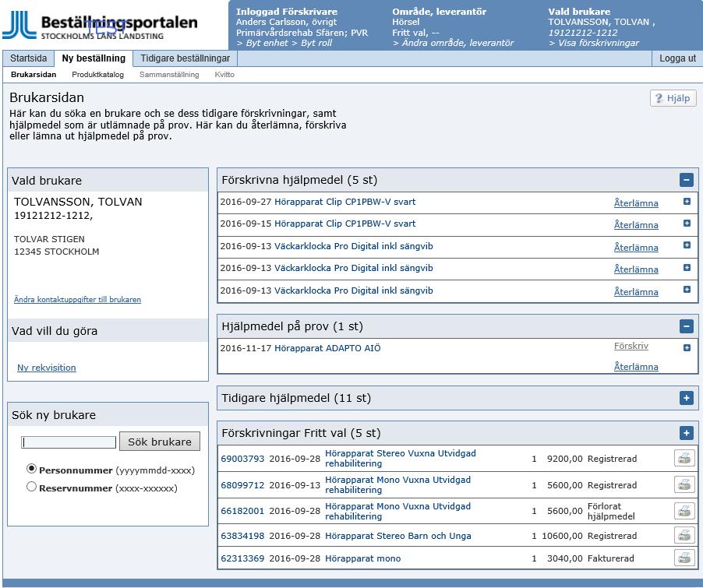Expand the Tidigare hjälpmedel panel
This screenshot has height=588, width=703.
click(x=687, y=398)
